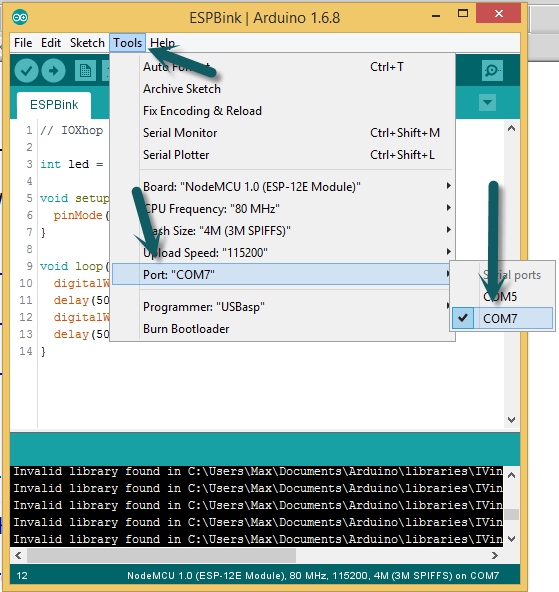Close the Tools menu
Image resolution: width=559 pixels, height=592 pixels.
tap(128, 43)
